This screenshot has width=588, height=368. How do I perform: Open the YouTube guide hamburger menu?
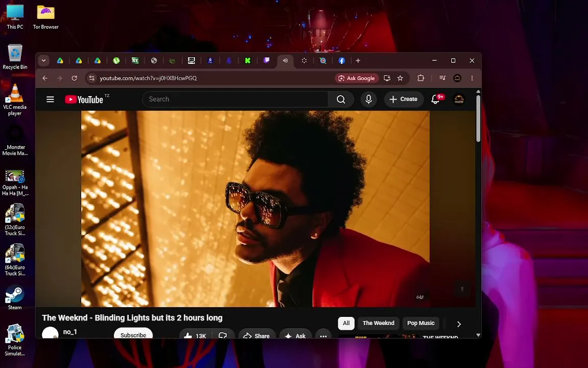[50, 99]
